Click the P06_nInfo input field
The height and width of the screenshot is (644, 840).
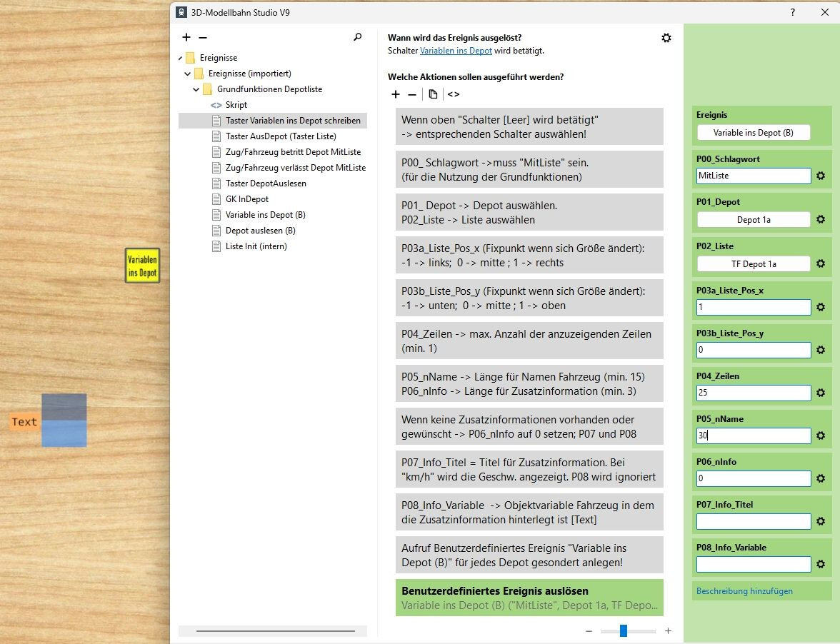tap(753, 478)
